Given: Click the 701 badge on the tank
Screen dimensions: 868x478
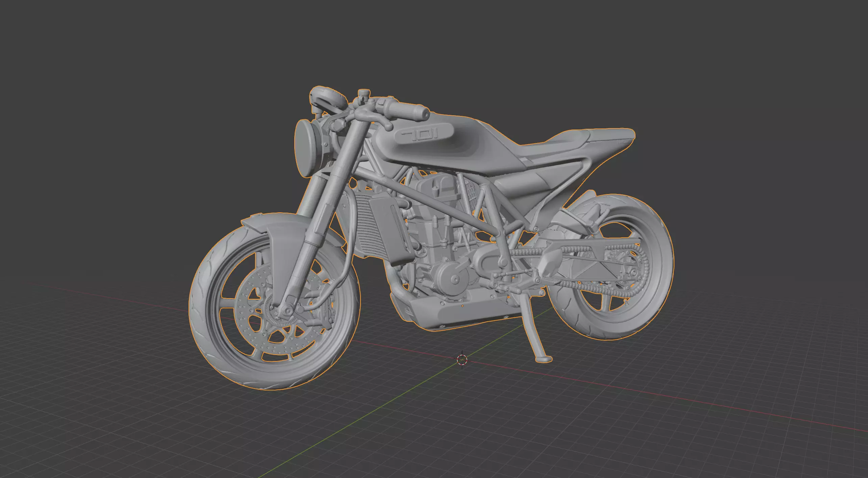Looking at the screenshot, I should (x=420, y=136).
